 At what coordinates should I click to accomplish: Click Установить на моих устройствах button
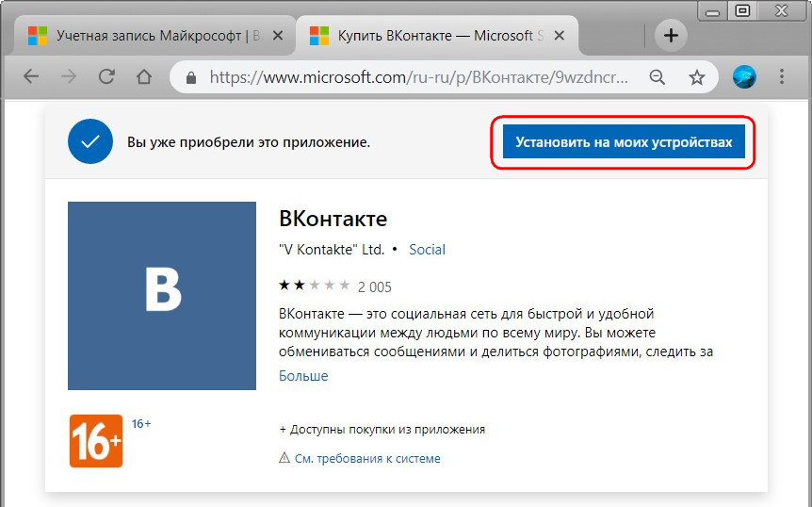click(x=624, y=142)
